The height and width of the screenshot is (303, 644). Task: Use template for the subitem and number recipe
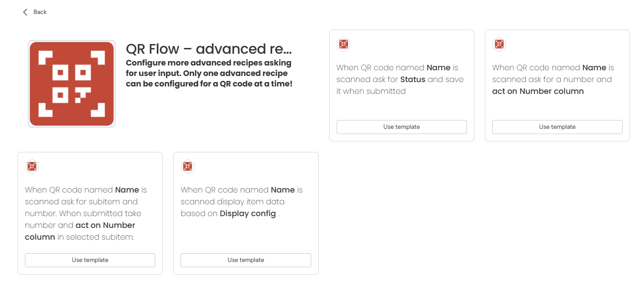[90, 260]
